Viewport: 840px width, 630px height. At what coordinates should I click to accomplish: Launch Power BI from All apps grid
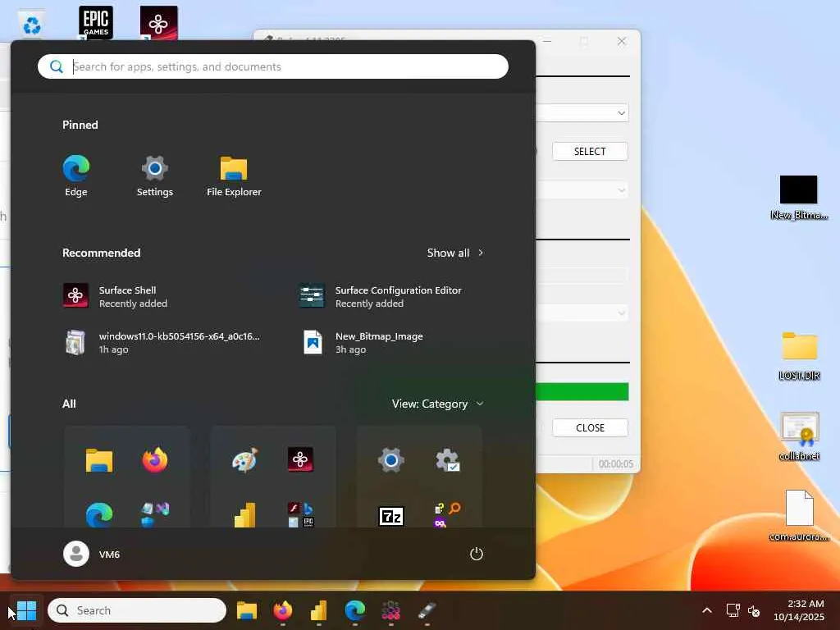(244, 515)
